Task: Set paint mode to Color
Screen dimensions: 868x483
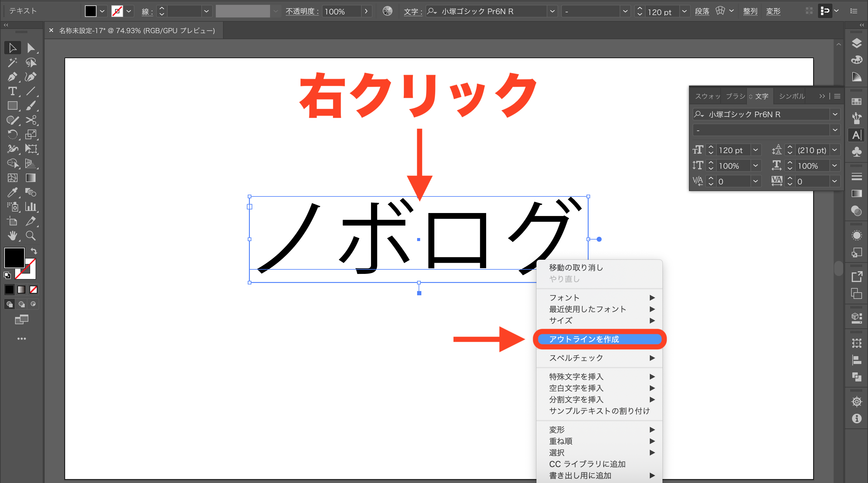Action: (x=9, y=289)
